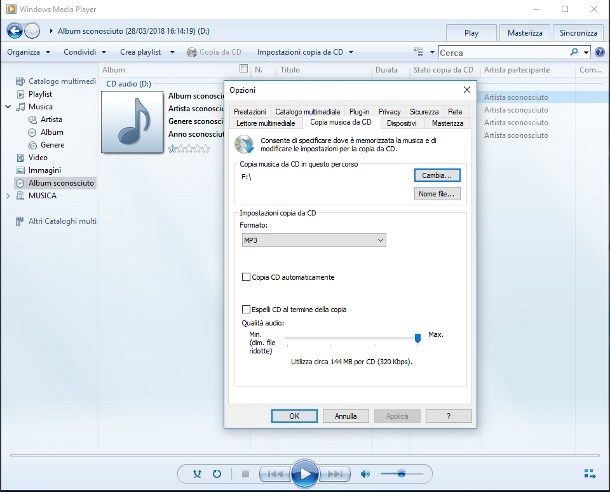Click the Cambia... button
This screenshot has height=492, width=610.
(x=437, y=175)
